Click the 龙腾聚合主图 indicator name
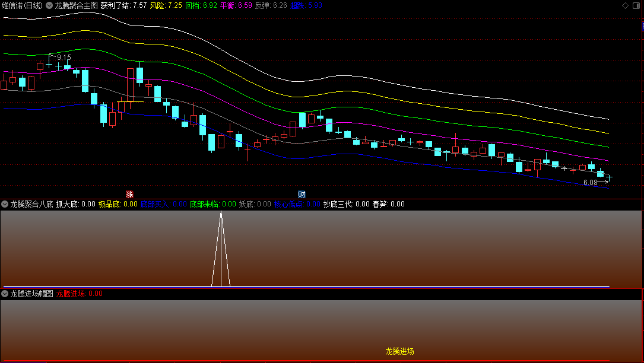 click(77, 5)
